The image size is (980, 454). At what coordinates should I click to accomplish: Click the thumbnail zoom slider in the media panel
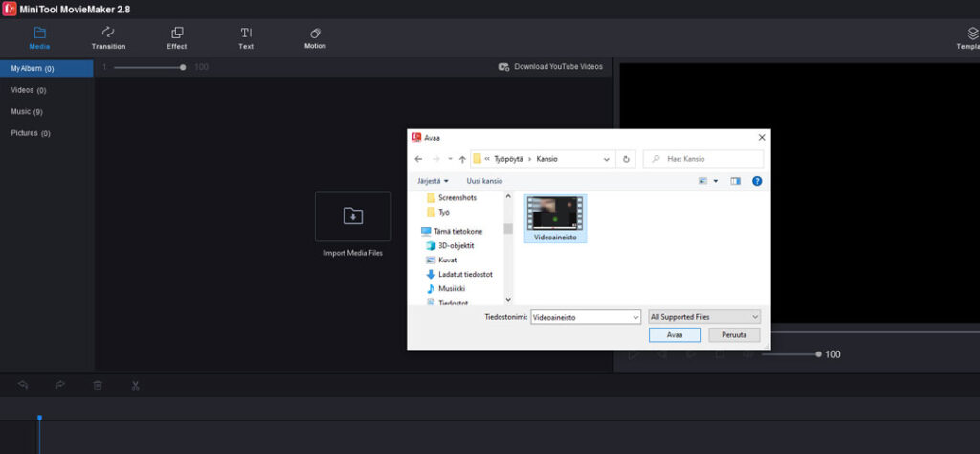pos(148,67)
